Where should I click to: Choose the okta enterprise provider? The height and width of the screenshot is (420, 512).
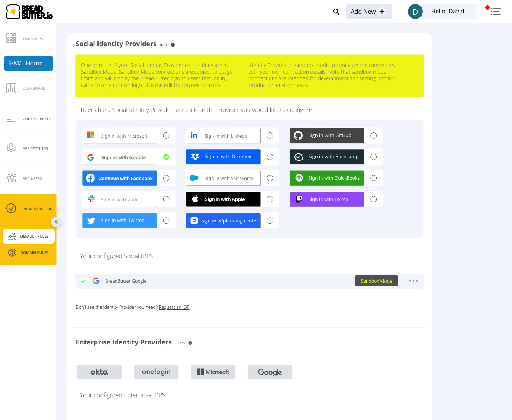pyautogui.click(x=99, y=372)
